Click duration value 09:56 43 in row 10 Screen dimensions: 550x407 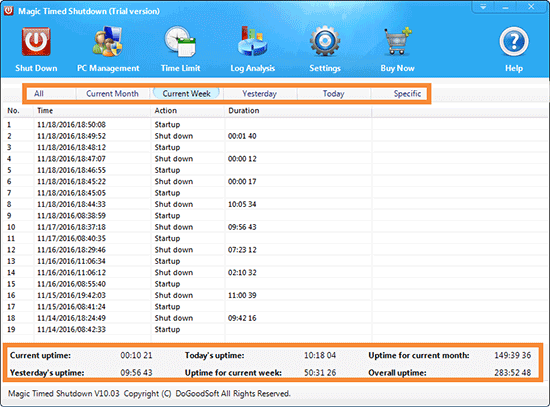pyautogui.click(x=242, y=227)
